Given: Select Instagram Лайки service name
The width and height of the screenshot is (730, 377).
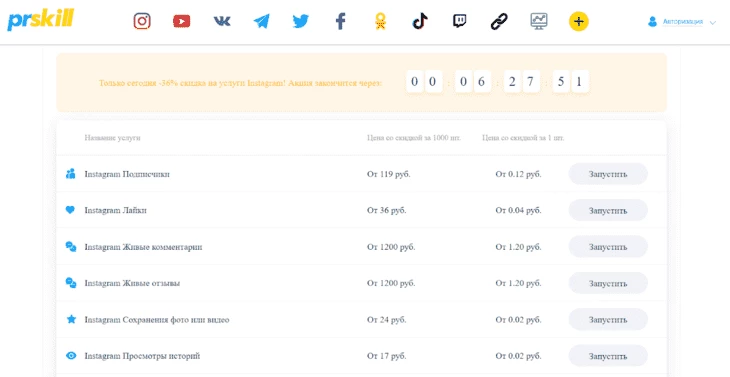Looking at the screenshot, I should pos(115,210).
